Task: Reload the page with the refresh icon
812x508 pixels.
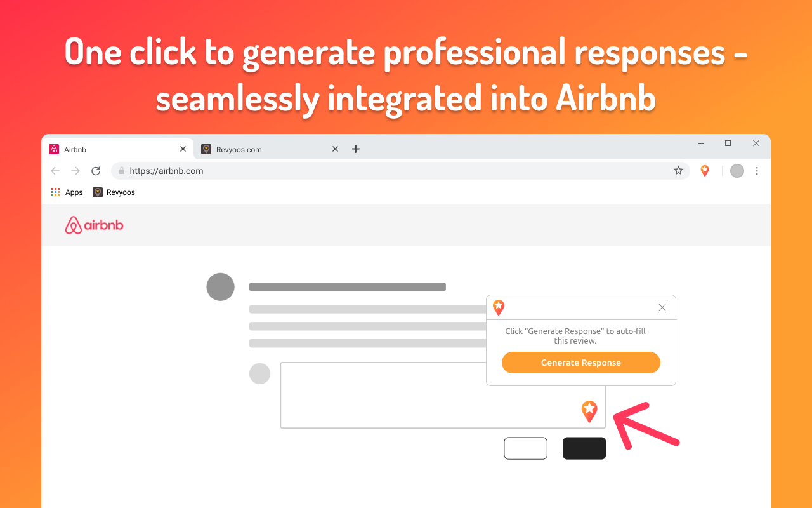Action: pyautogui.click(x=96, y=171)
